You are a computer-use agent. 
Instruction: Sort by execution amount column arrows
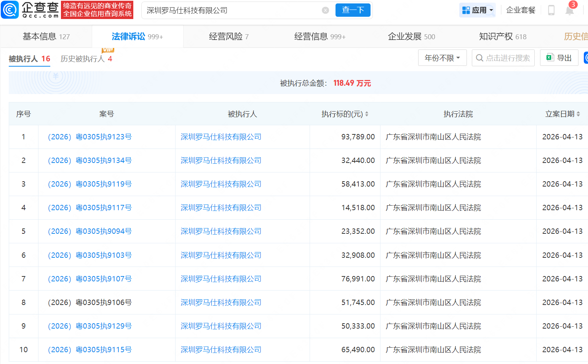coord(367,114)
